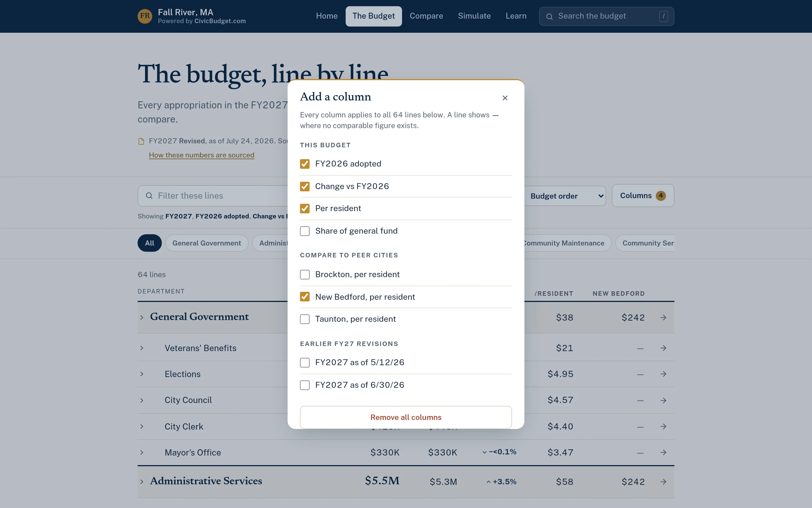Open the Compare nav item
This screenshot has height=508, width=812.
[426, 16]
